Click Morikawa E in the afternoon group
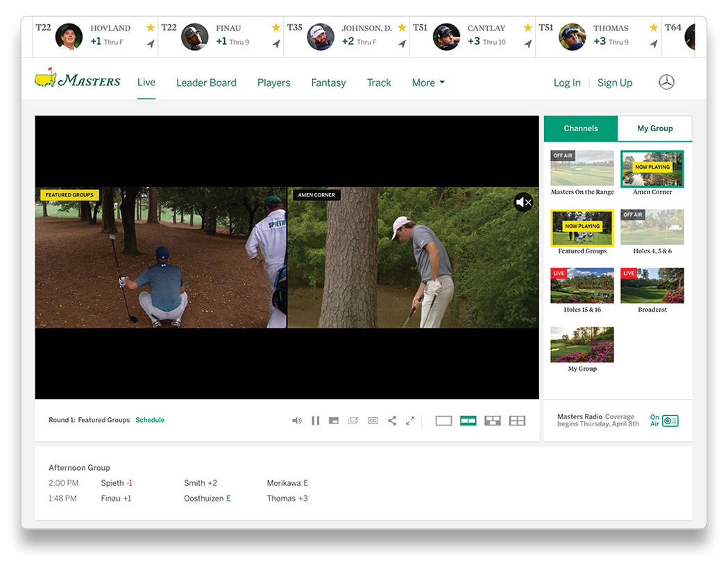Viewport: 728px width, 563px height. [287, 483]
